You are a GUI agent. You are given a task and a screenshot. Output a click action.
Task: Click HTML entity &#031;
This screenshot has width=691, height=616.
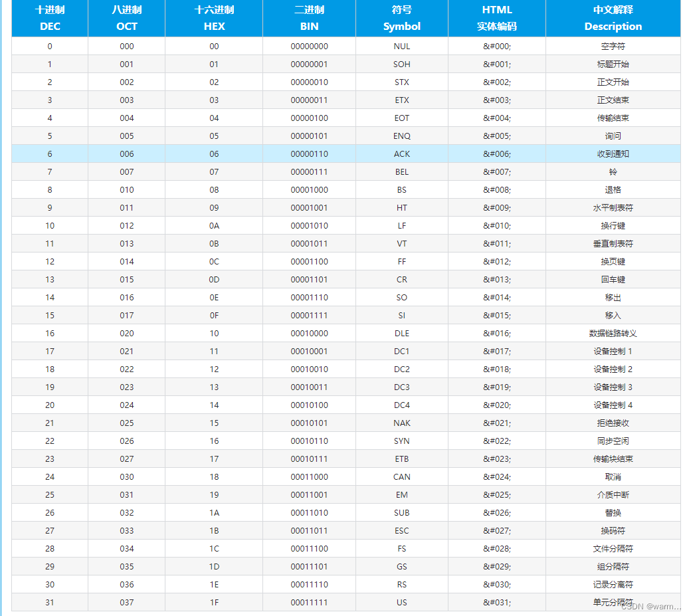pos(497,603)
